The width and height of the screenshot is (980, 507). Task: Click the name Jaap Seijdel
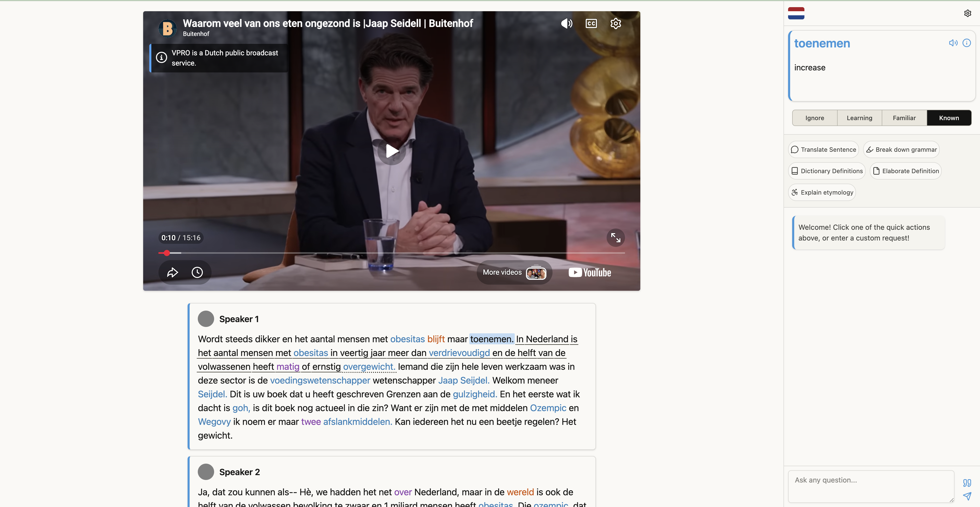(x=464, y=381)
